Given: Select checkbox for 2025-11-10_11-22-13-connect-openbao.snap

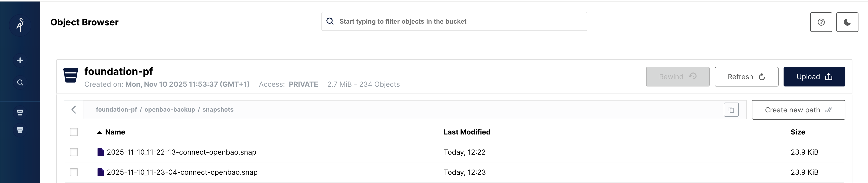Looking at the screenshot, I should pos(74,152).
